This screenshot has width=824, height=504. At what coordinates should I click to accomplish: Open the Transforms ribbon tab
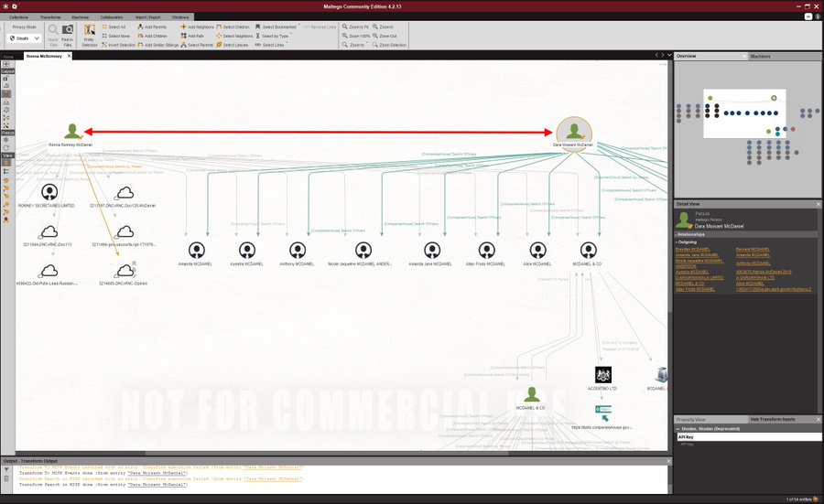pyautogui.click(x=50, y=17)
